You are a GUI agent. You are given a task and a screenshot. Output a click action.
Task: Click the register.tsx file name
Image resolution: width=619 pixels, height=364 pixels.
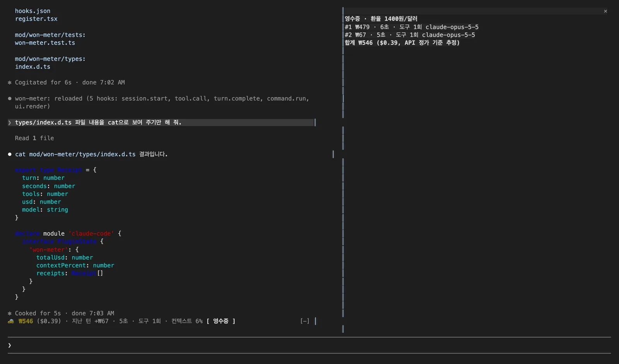pos(36,19)
